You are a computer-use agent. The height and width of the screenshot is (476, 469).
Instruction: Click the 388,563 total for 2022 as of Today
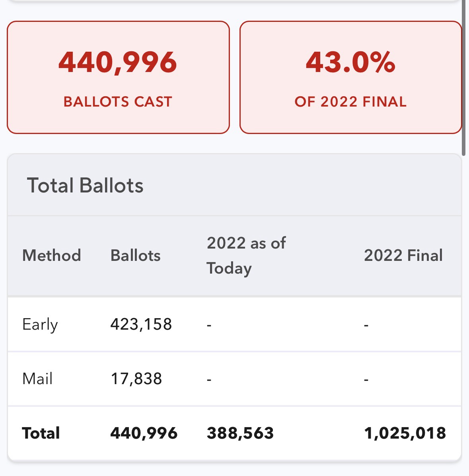[240, 433]
